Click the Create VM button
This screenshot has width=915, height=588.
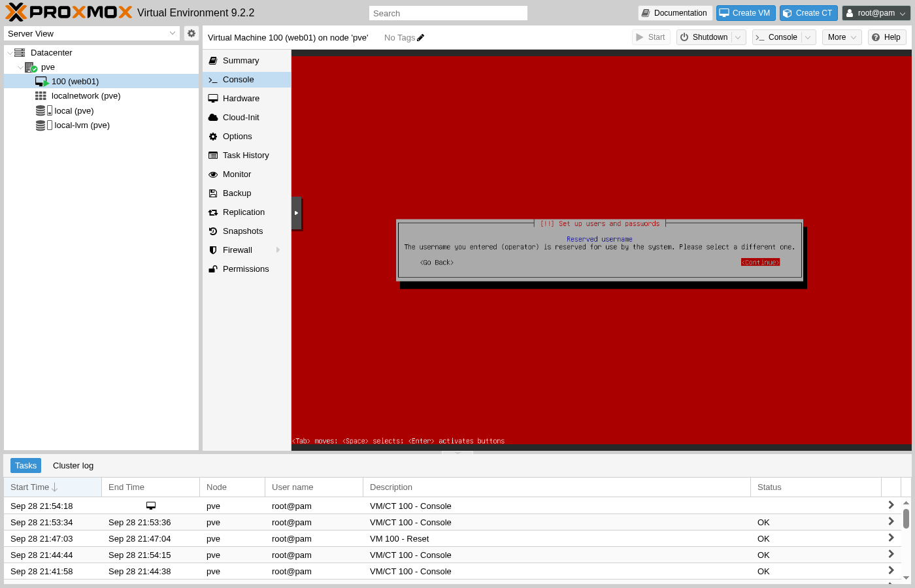(x=746, y=13)
